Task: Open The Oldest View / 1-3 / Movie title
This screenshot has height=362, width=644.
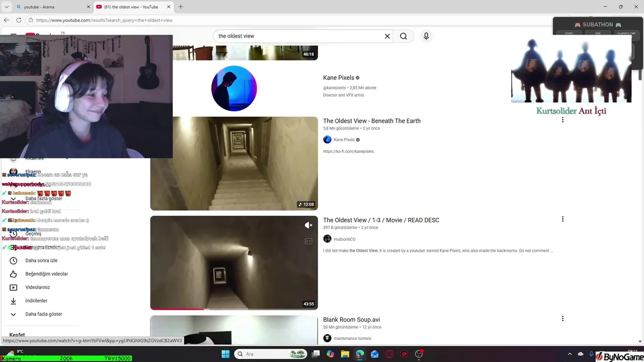Action: [381, 220]
